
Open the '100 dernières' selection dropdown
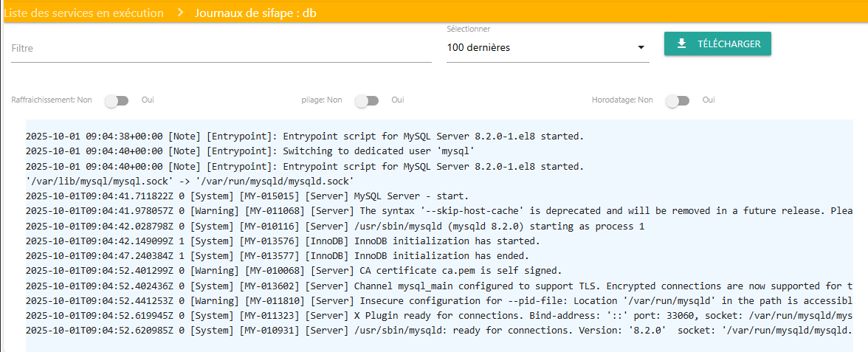pos(540,48)
